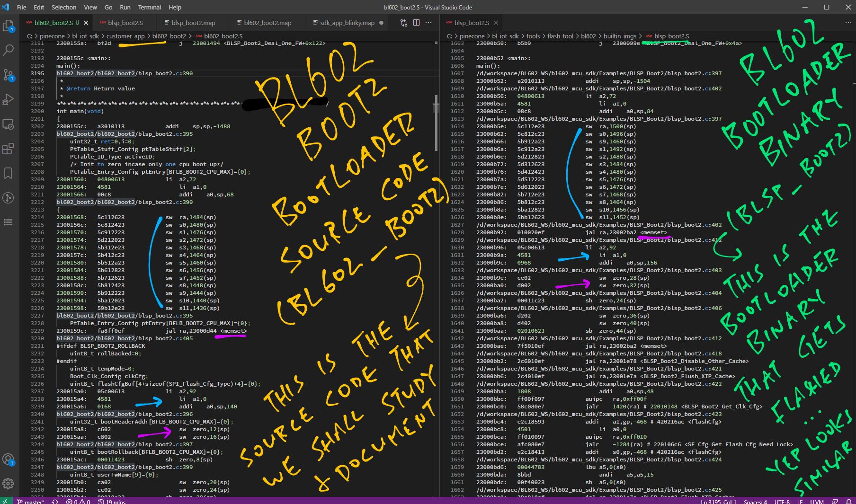
Task: Open the Source Control view
Action: tap(8, 75)
